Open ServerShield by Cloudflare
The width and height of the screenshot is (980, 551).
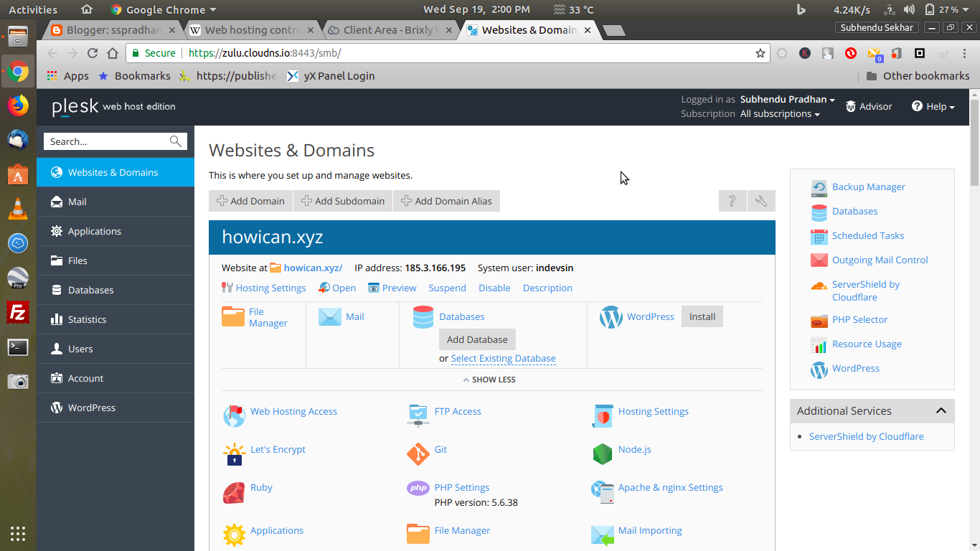[x=866, y=436]
